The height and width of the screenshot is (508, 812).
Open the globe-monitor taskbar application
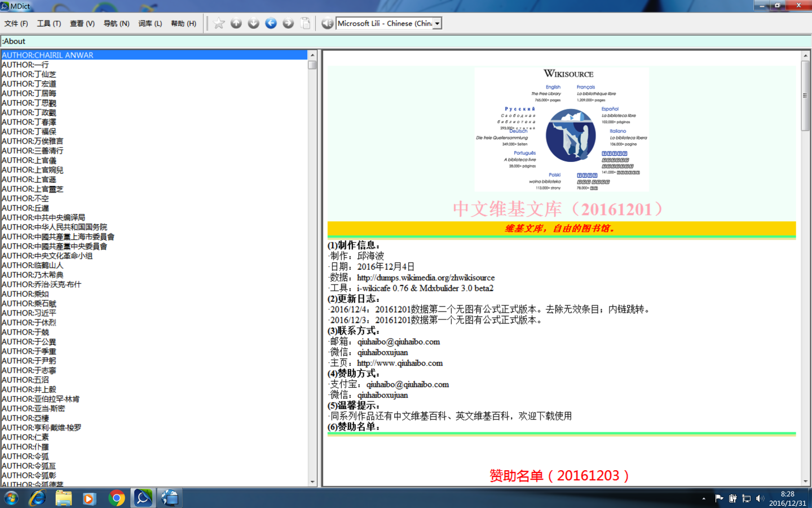169,498
